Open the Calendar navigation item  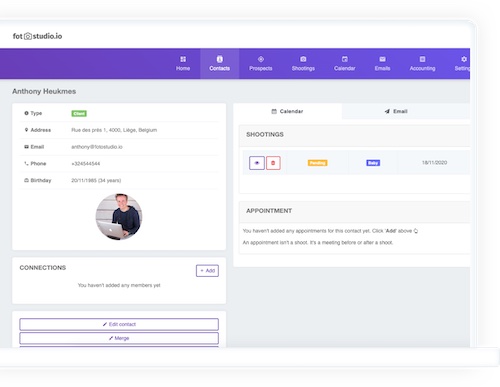click(344, 64)
